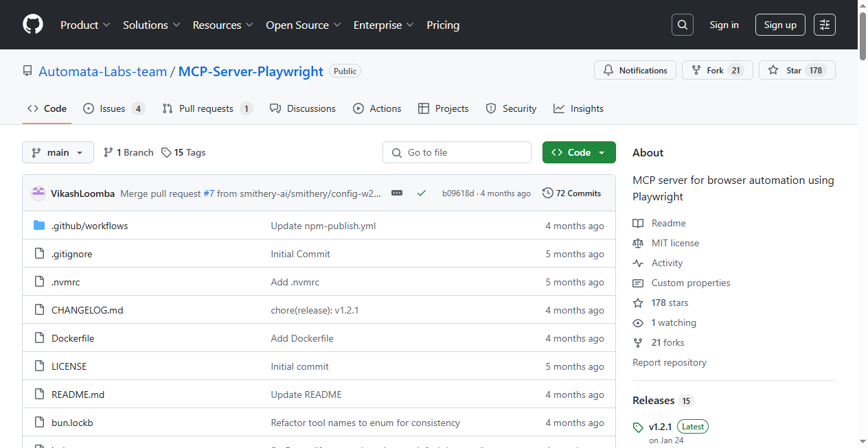Click the star icon beside 178 stars
The image size is (868, 448).
(x=638, y=303)
